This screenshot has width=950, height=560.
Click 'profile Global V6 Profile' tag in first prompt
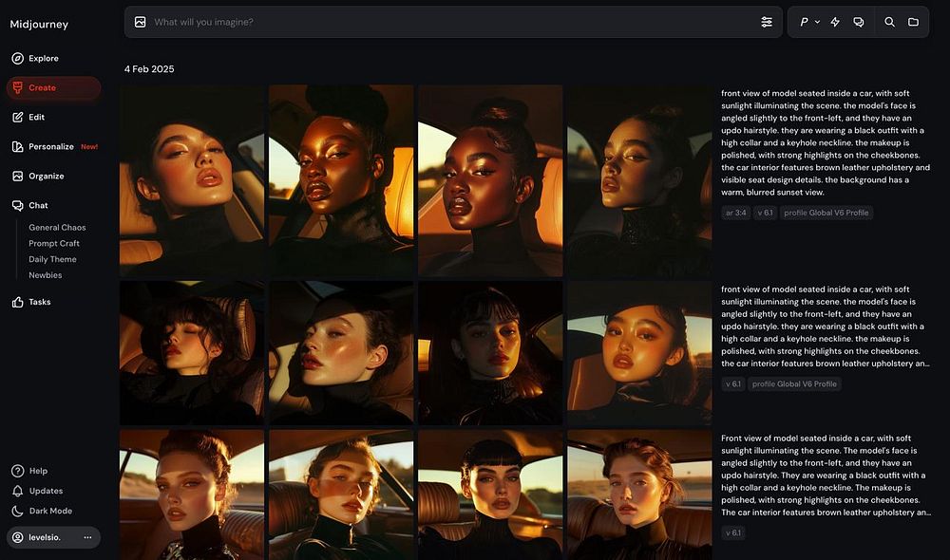click(x=826, y=213)
